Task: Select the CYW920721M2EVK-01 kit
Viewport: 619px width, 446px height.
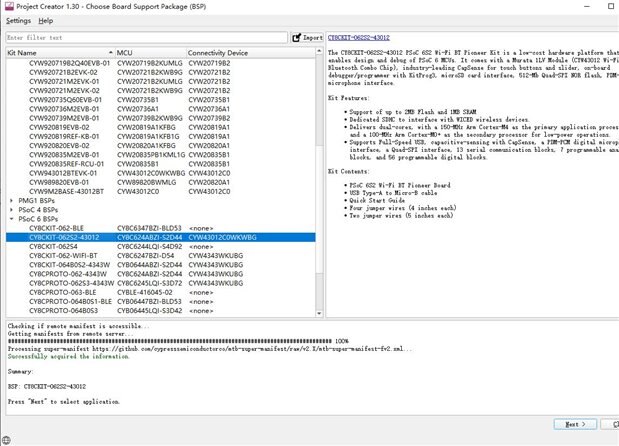Action: coord(64,81)
